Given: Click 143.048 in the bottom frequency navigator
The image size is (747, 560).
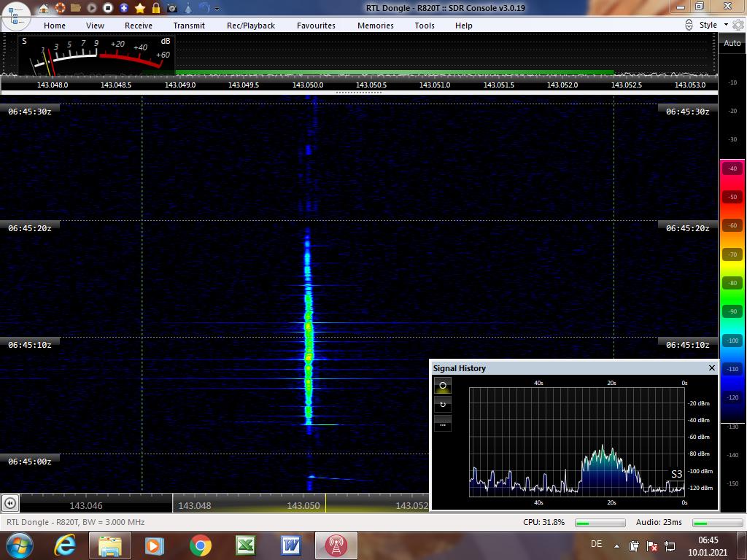Looking at the screenshot, I should (x=194, y=506).
